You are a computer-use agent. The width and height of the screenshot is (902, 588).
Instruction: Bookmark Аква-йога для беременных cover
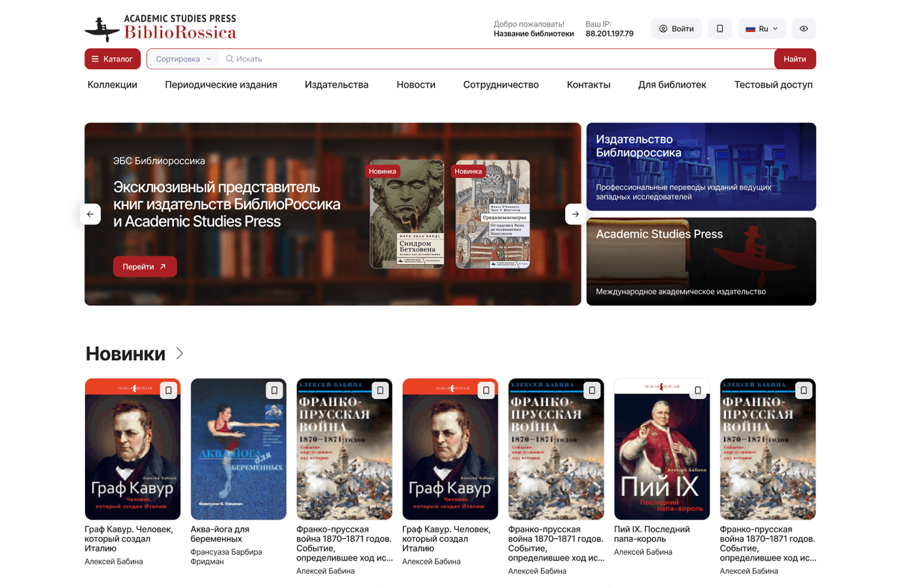pos(274,390)
